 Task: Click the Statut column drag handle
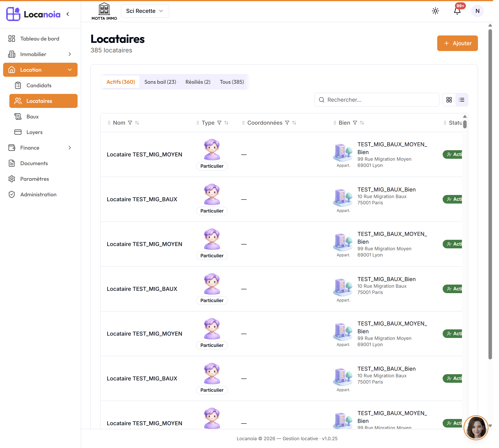click(445, 123)
